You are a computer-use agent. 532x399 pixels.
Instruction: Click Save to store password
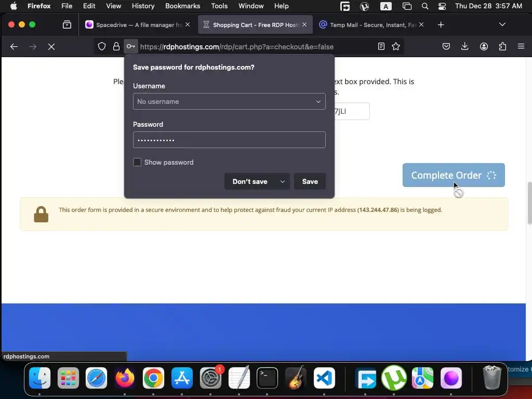tap(310, 181)
